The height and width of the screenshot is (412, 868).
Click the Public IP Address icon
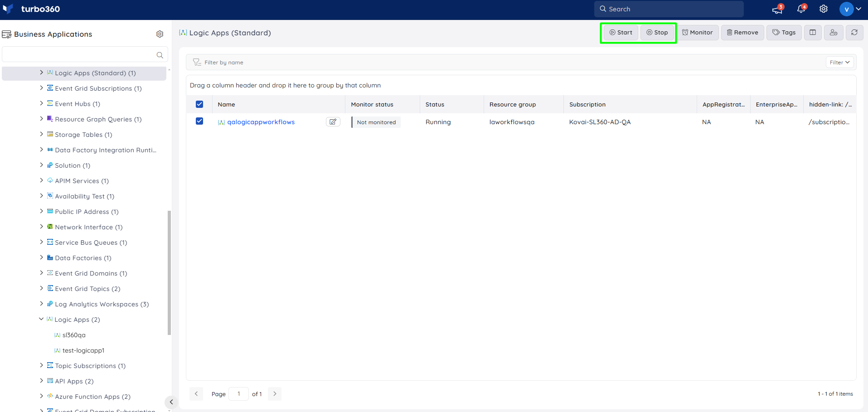coord(50,211)
